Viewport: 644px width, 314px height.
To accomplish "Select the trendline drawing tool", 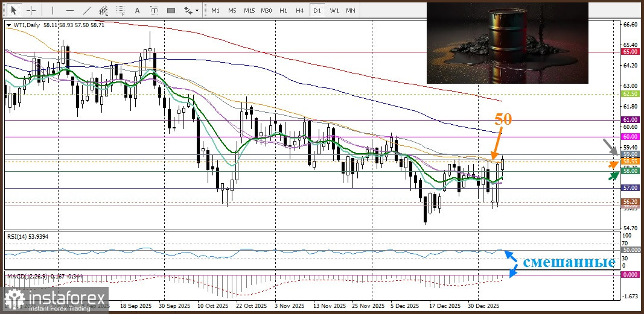I will (x=86, y=10).
